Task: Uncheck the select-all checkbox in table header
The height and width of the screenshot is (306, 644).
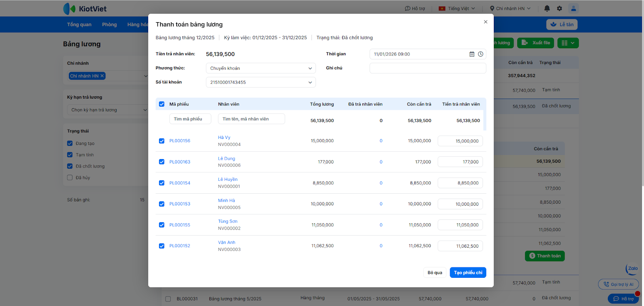Action: pos(161,104)
